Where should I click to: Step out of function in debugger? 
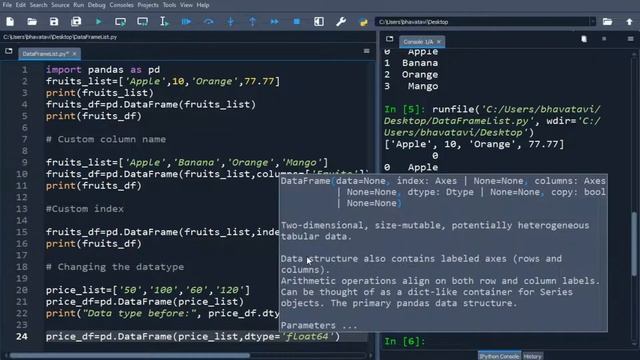(253, 22)
